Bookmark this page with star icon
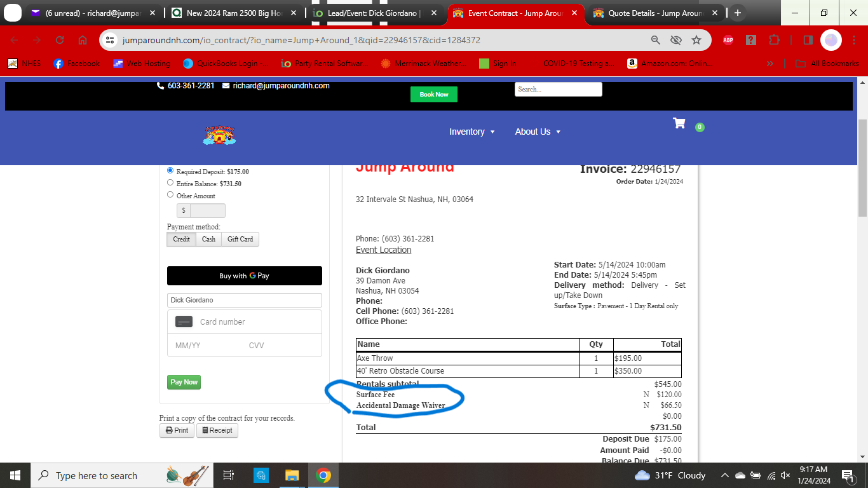Image resolution: width=868 pixels, height=488 pixels. click(696, 40)
